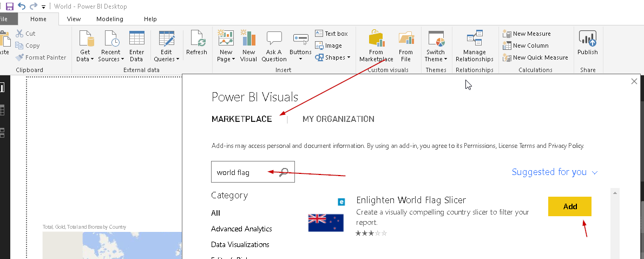Click New Measure in Calculations
Screen dimensions: 644x259
pyautogui.click(x=527, y=34)
